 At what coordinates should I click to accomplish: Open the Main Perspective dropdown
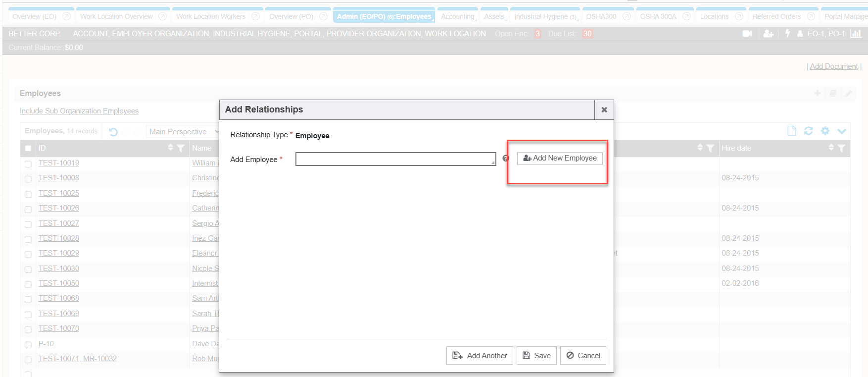tap(183, 132)
